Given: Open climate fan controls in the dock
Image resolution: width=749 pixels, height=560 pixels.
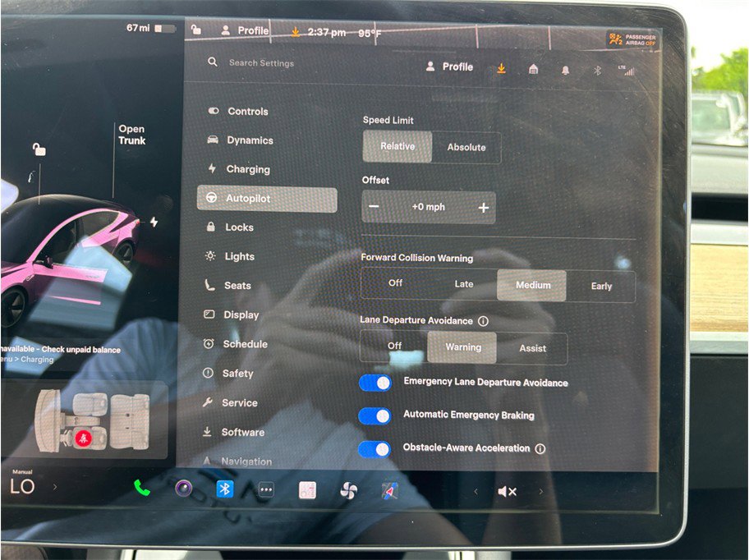Looking at the screenshot, I should point(348,491).
